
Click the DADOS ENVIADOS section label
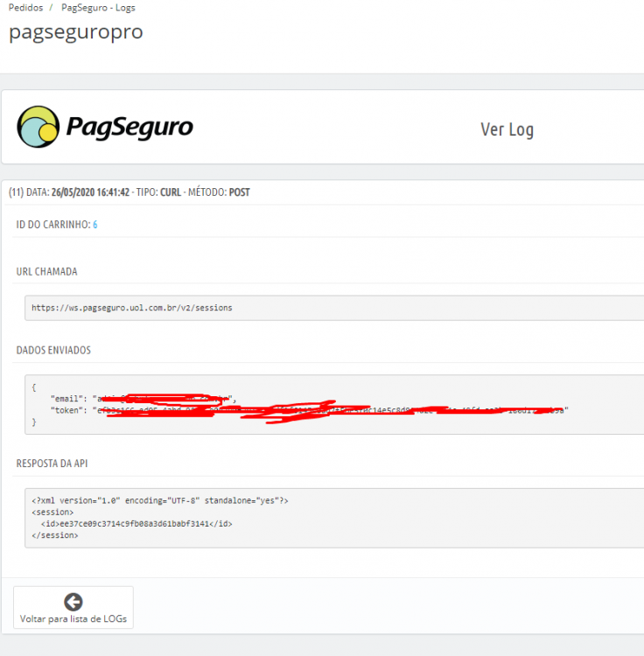point(53,350)
